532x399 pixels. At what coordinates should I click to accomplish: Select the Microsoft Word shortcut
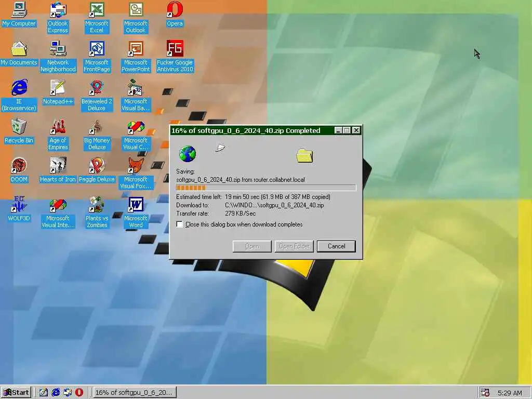136,212
